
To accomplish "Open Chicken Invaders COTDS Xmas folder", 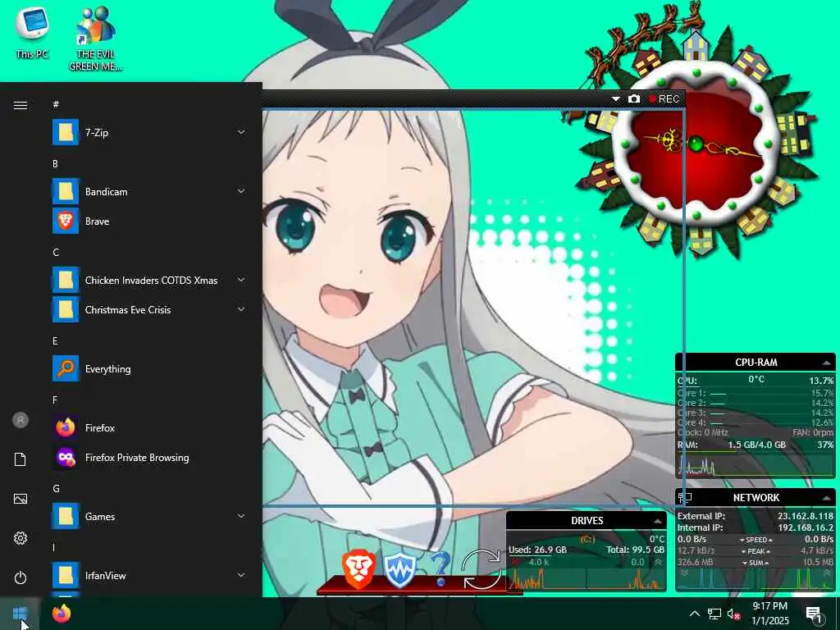I will pyautogui.click(x=149, y=281).
